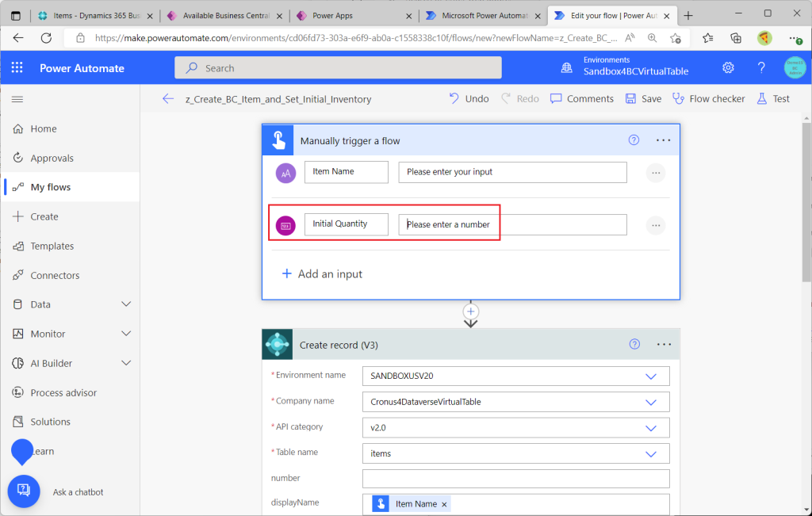This screenshot has width=812, height=516.
Task: Collapse the left navigation hamburger menu
Action: click(17, 99)
